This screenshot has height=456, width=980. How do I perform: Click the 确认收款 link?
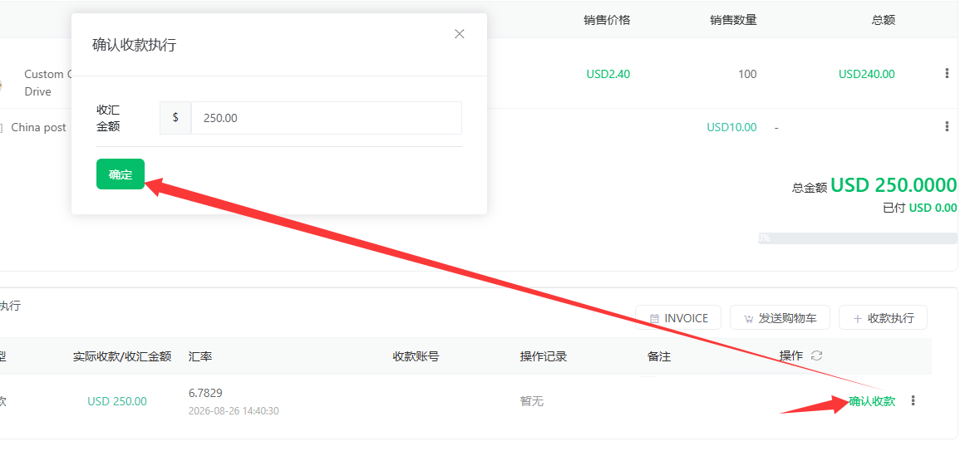(872, 401)
